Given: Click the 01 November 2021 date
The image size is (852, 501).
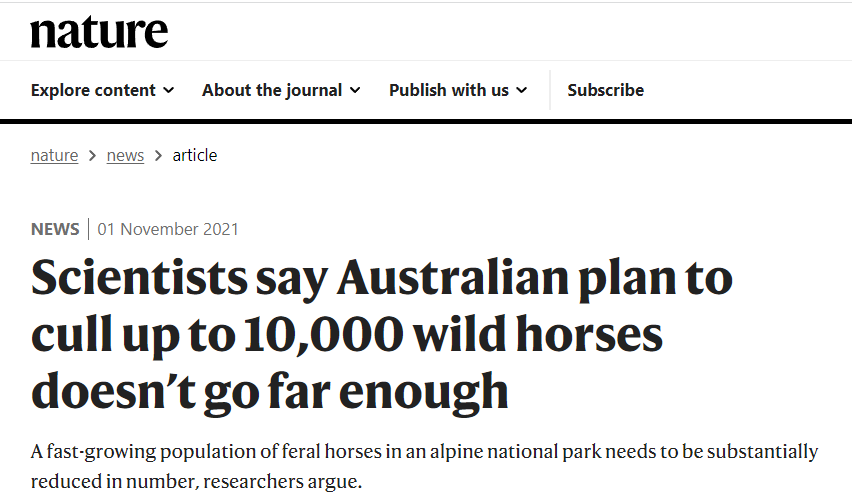Looking at the screenshot, I should coord(168,229).
